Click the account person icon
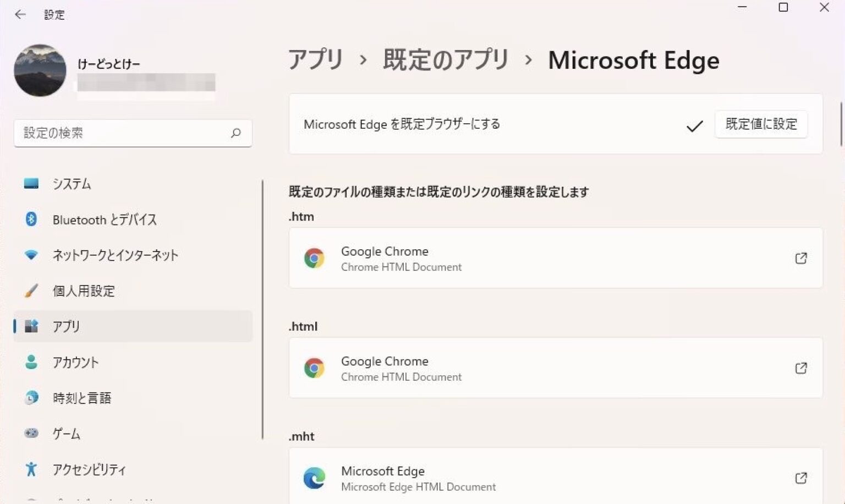845x504 pixels. pyautogui.click(x=31, y=362)
